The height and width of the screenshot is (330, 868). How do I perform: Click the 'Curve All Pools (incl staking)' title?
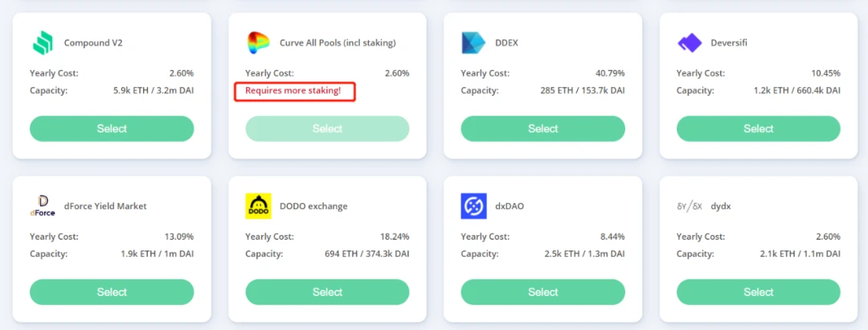click(338, 43)
